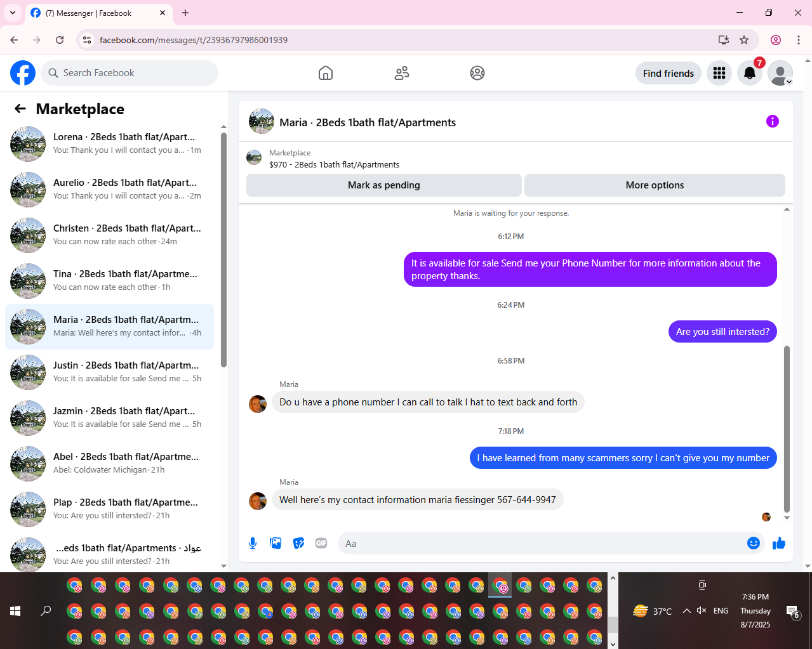This screenshot has width=812, height=649.
Task: Open Christen's conversation
Action: tap(109, 235)
